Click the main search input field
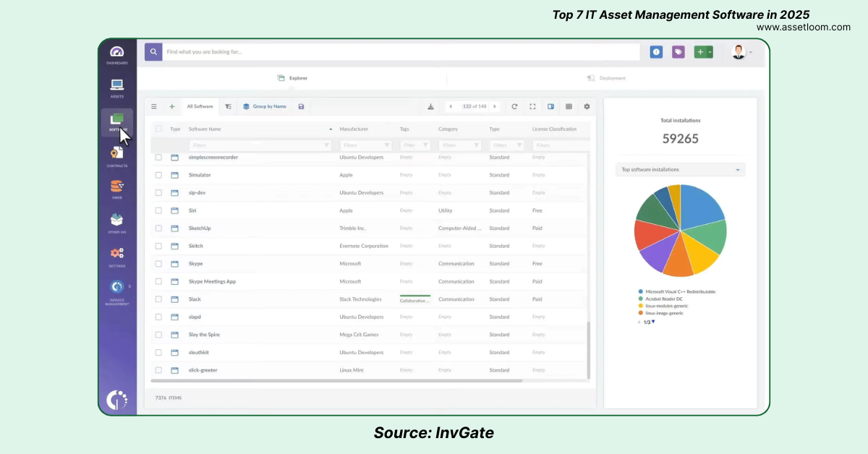868x454 pixels. point(401,52)
